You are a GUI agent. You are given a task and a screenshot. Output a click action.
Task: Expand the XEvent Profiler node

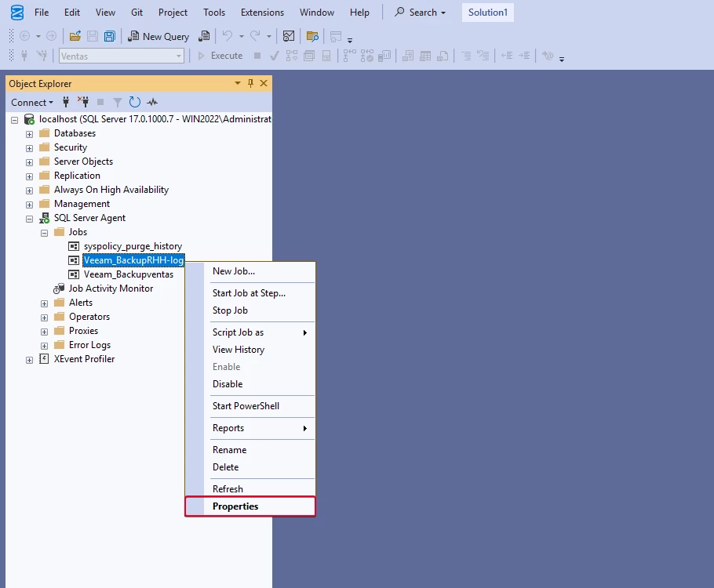[29, 360]
